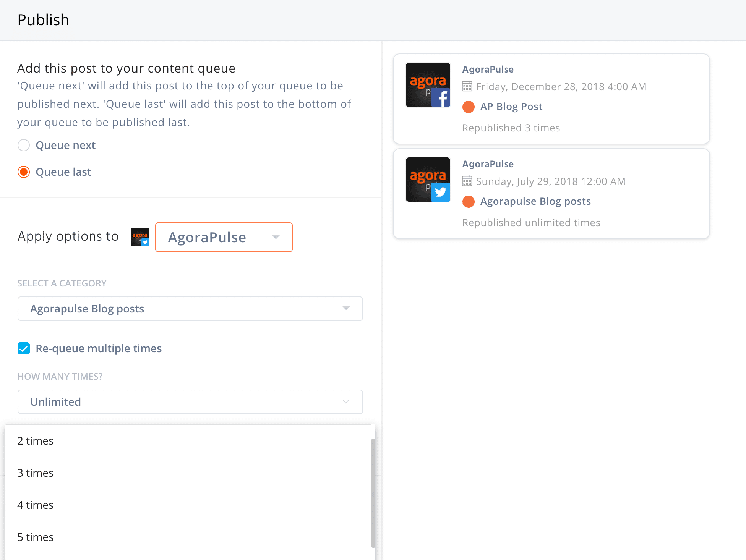
Task: Open the AgoraPulse profile dropdown
Action: [224, 237]
